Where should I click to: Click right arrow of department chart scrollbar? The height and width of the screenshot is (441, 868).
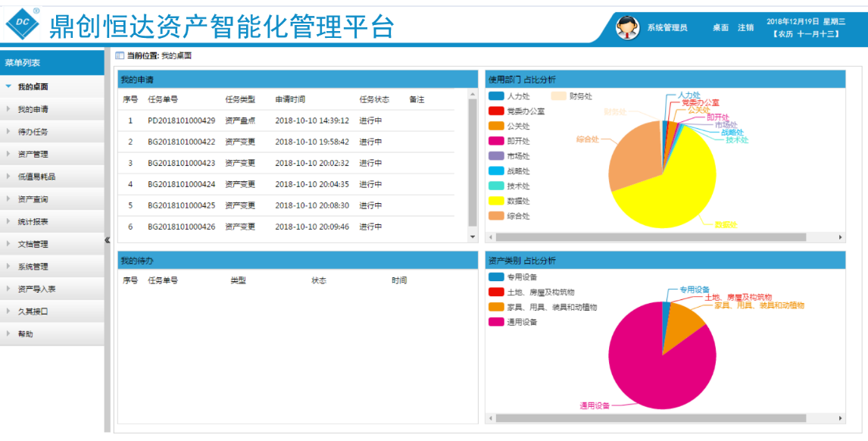pyautogui.click(x=840, y=237)
